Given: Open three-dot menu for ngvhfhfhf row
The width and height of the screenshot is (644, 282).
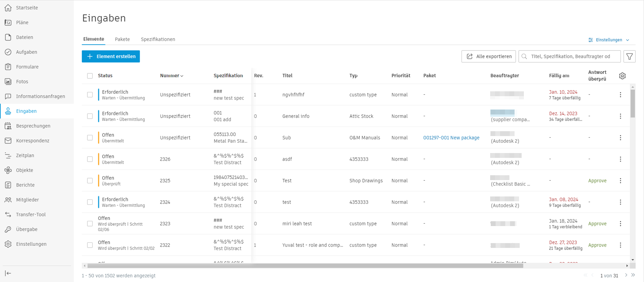Looking at the screenshot, I should tap(620, 95).
